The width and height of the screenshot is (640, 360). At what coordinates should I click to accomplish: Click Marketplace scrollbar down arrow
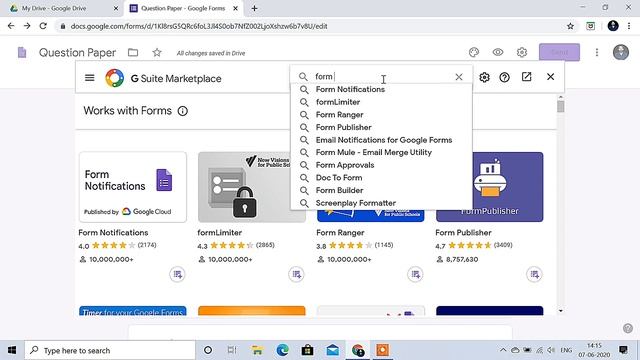pyautogui.click(x=561, y=311)
